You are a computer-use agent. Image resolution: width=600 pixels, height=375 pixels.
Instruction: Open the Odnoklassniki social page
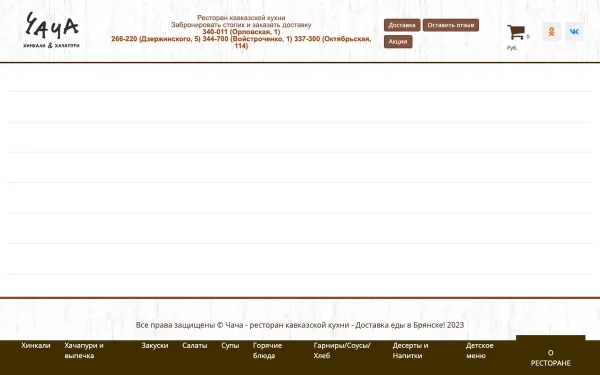[x=551, y=31]
